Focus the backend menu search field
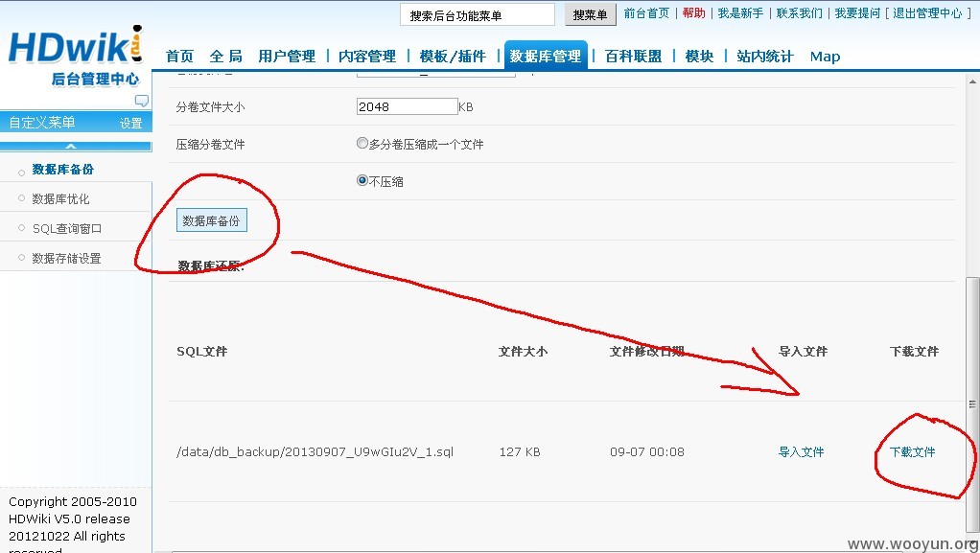980x553 pixels. coord(477,15)
